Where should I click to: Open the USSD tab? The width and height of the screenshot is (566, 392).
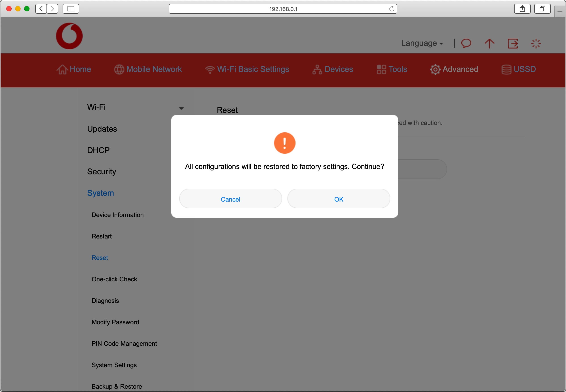(518, 69)
